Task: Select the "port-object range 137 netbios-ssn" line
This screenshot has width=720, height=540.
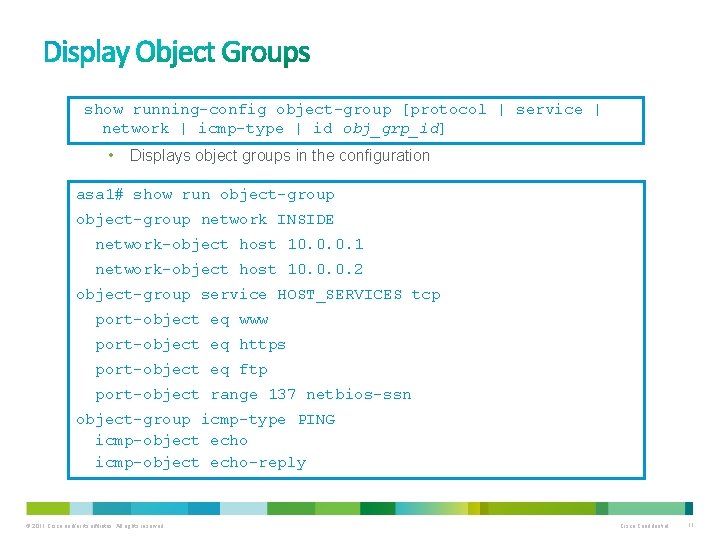Action: click(x=253, y=395)
